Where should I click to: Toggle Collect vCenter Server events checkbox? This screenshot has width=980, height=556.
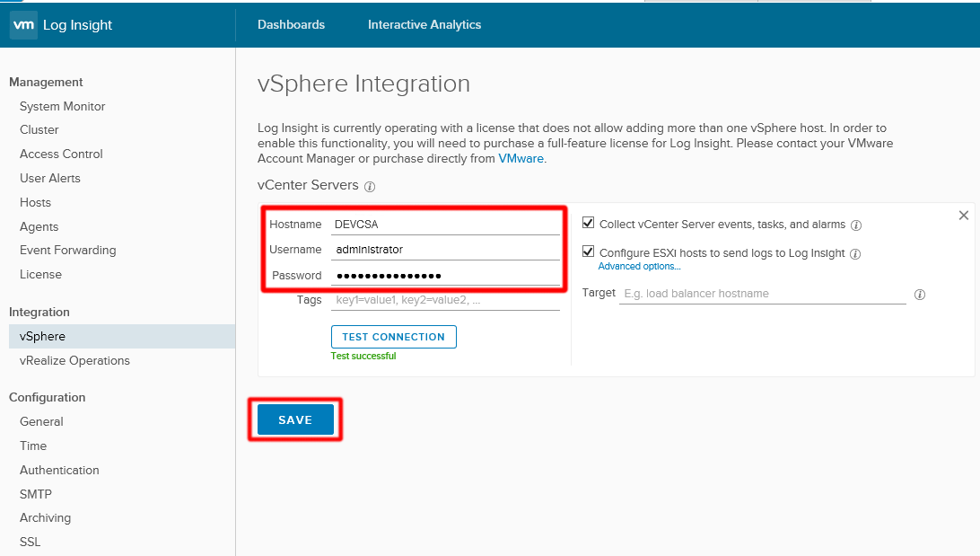588,223
